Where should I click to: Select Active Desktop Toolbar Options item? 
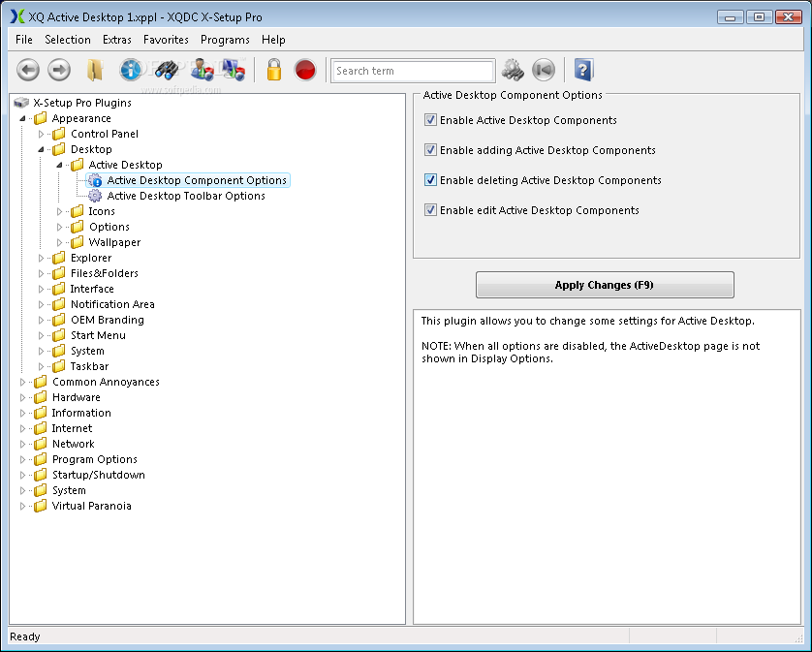click(x=186, y=196)
